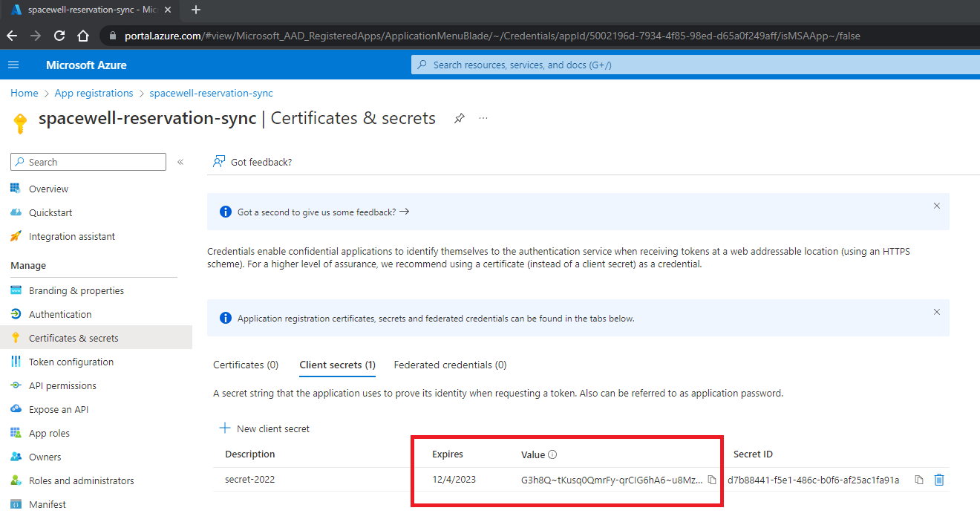Open App registrations breadcrumb link
This screenshot has height=525, width=980.
(94, 93)
